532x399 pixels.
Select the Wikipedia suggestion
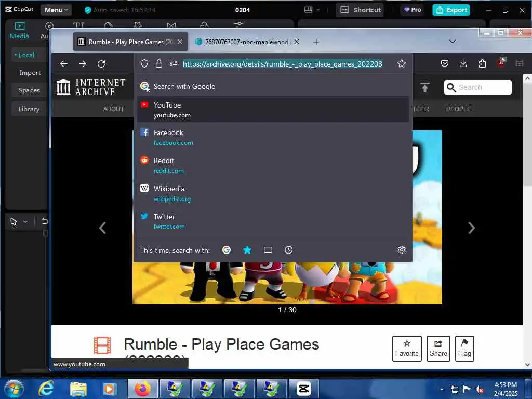coord(273,193)
